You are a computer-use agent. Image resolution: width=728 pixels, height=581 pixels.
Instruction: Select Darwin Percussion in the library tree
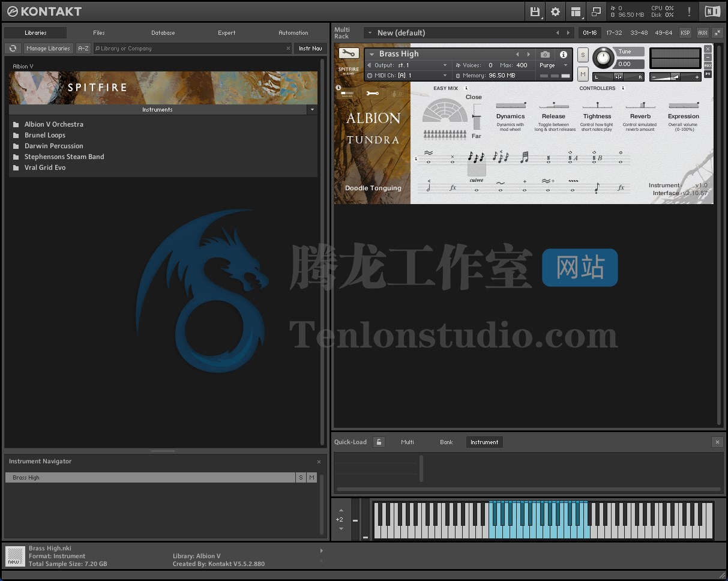click(x=53, y=146)
